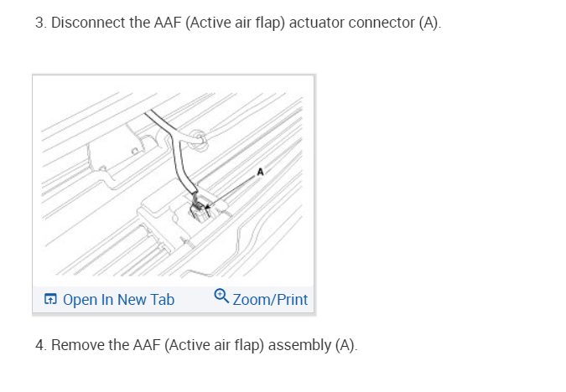Click the step number 4
The height and width of the screenshot is (392, 566).
tap(40, 345)
